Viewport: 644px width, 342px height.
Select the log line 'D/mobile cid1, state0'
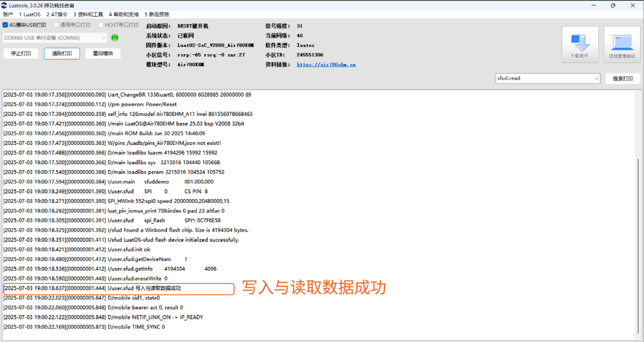(x=81, y=298)
